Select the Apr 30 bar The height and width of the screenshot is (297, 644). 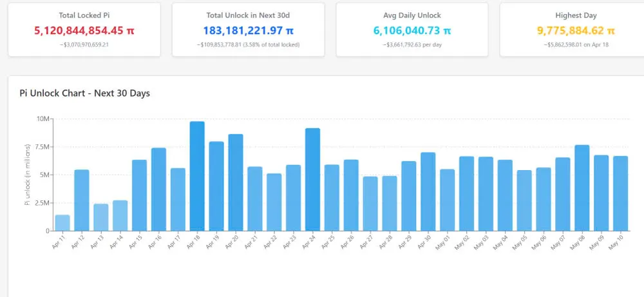click(428, 191)
